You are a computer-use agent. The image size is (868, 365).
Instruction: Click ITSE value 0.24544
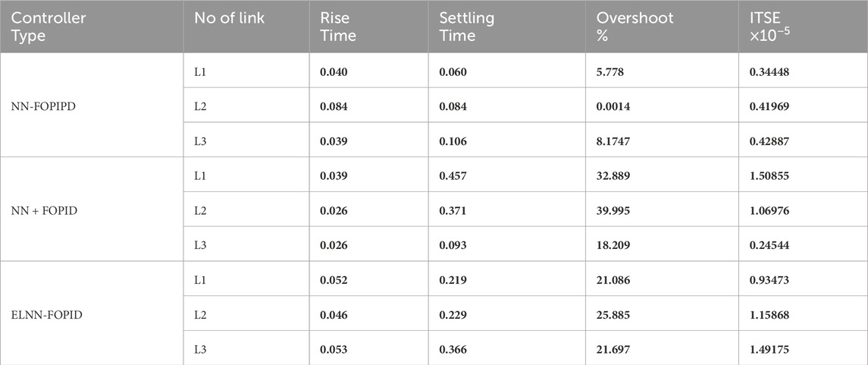point(767,246)
